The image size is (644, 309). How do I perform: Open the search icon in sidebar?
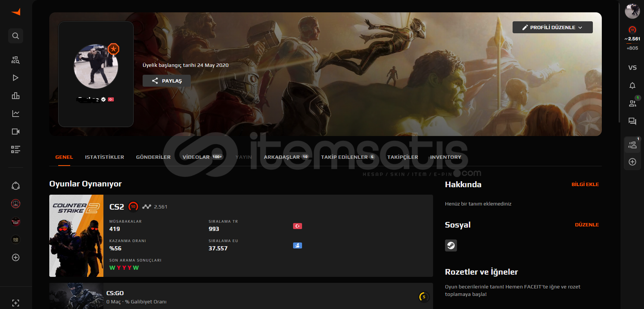point(16,36)
